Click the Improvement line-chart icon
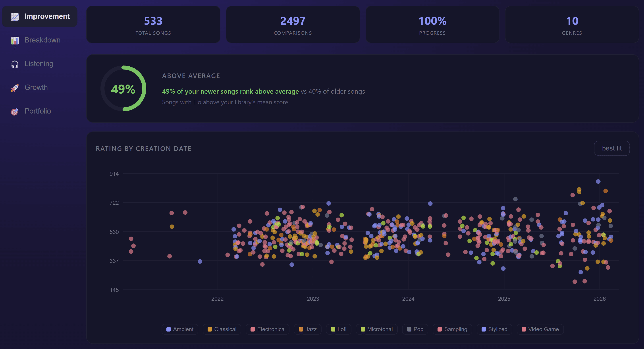This screenshot has width=644, height=349. point(15,17)
